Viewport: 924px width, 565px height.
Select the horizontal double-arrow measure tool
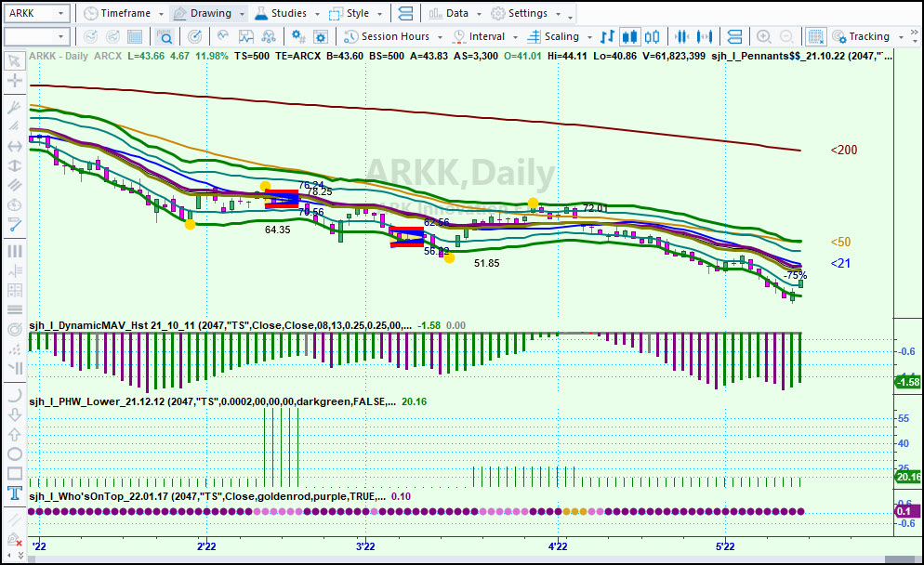pyautogui.click(x=15, y=146)
